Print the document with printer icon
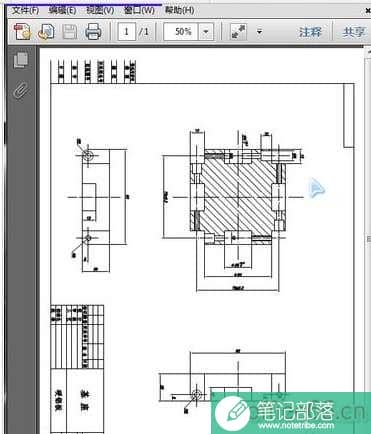The width and height of the screenshot is (371, 434). (93, 32)
